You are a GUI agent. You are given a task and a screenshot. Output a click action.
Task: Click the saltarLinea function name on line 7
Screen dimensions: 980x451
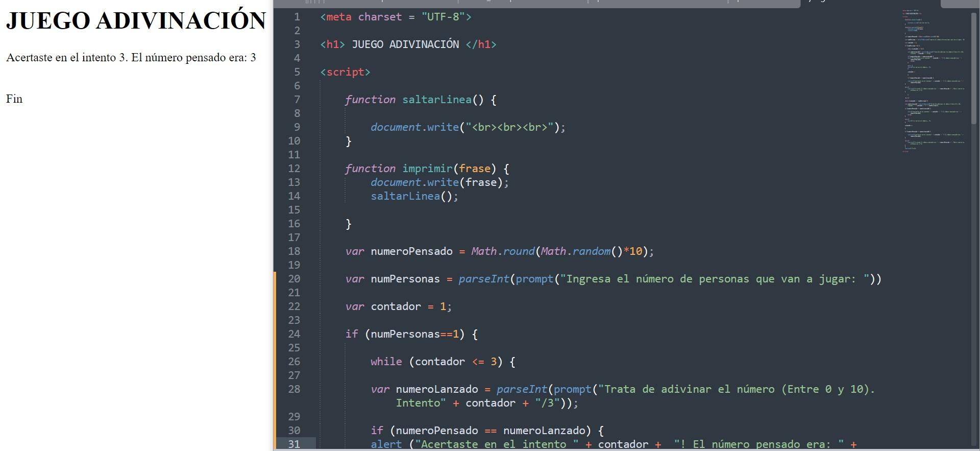click(x=437, y=100)
